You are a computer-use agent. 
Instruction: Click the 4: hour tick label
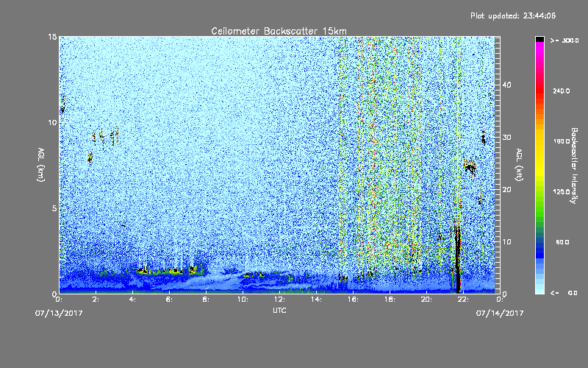coord(133,300)
